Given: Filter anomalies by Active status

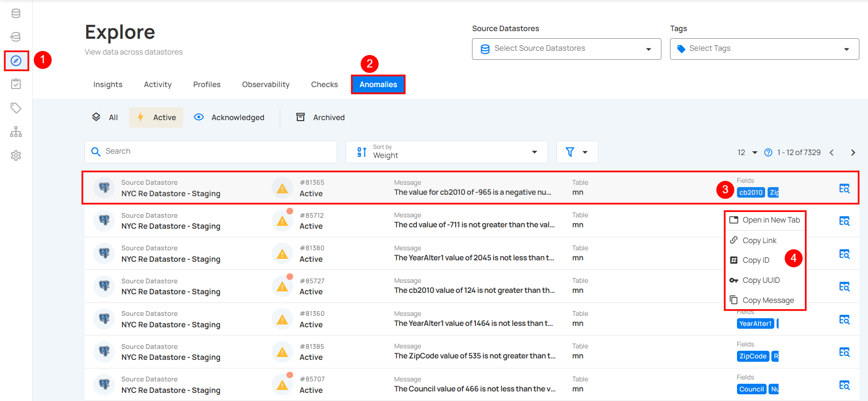Looking at the screenshot, I should pyautogui.click(x=156, y=118).
